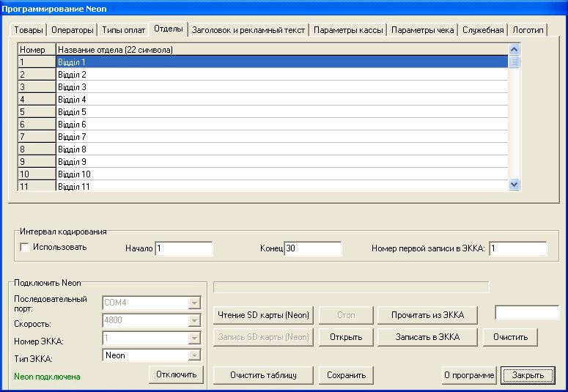
Task: Click Прочитать из ЭККА button
Action: 427,315
